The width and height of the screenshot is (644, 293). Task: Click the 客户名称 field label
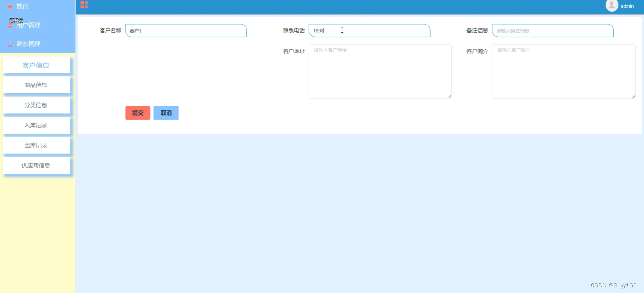pos(110,30)
